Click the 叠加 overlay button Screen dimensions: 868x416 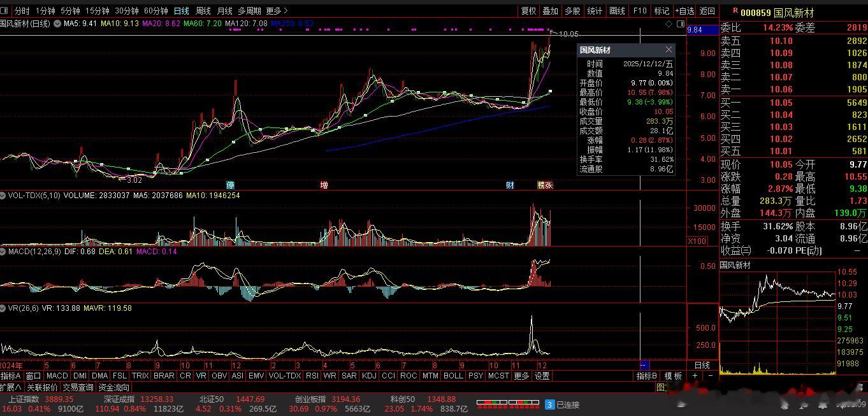550,11
